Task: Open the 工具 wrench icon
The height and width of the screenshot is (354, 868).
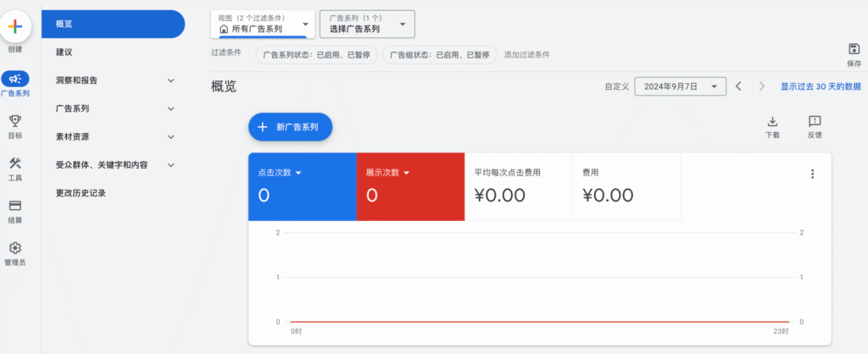Action: click(14, 163)
